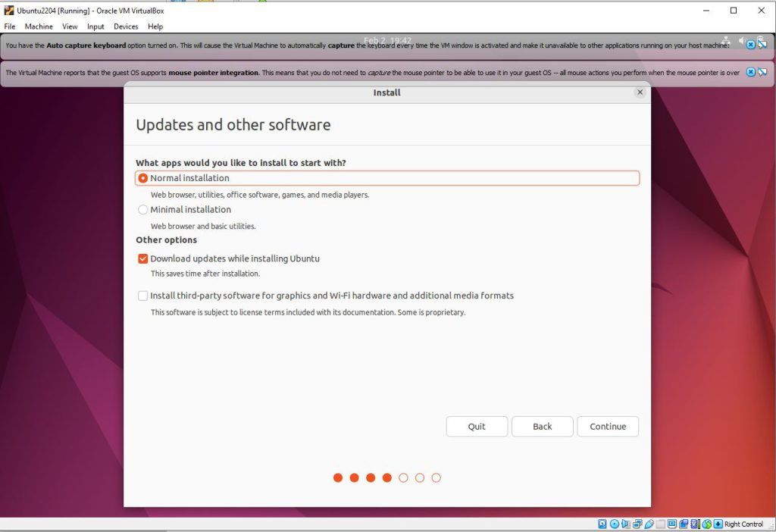Click the virtualization features V icon
Image resolution: width=776 pixels, height=532 pixels.
point(696,524)
